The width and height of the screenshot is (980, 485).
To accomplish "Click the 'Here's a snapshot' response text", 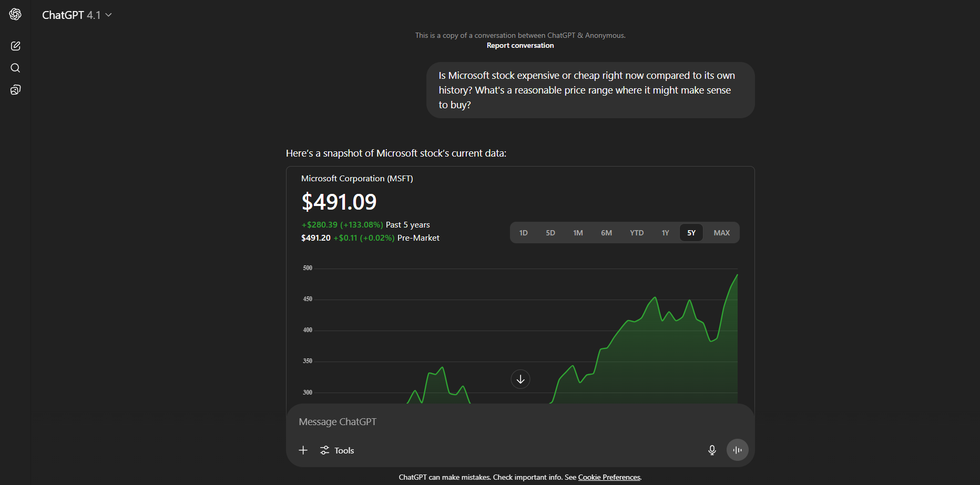I will click(396, 153).
